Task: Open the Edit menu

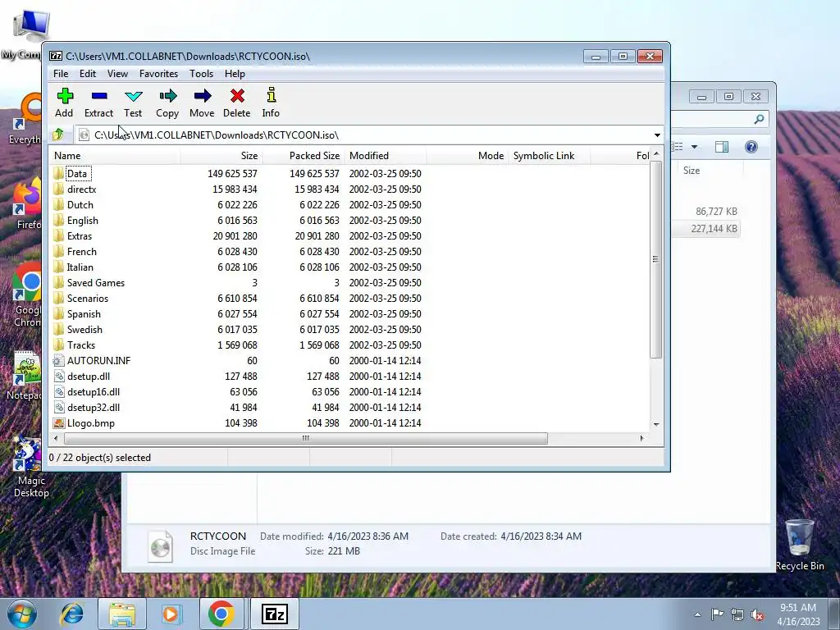Action: [88, 74]
